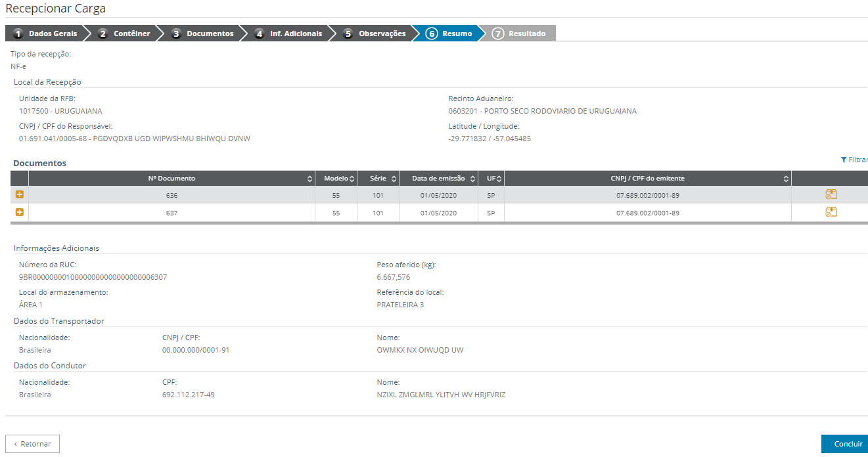
Task: Open package details icon for document 637
Action: (831, 212)
